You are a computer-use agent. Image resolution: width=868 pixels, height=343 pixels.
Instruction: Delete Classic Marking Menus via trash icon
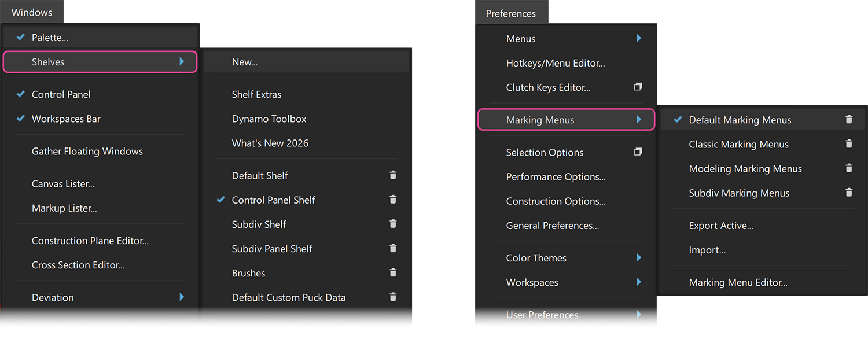[x=849, y=144]
